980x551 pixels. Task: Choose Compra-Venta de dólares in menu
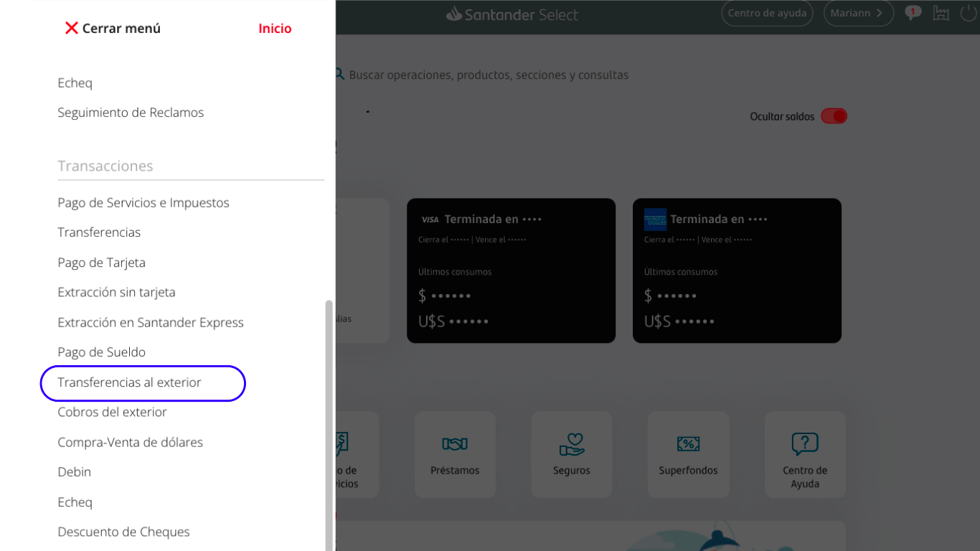131,442
